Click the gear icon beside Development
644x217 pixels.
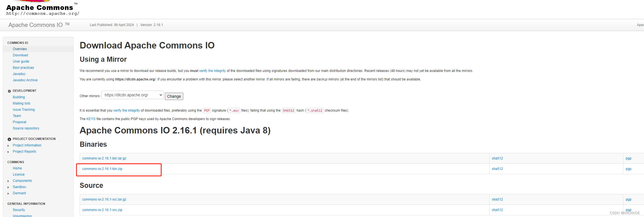(9, 91)
